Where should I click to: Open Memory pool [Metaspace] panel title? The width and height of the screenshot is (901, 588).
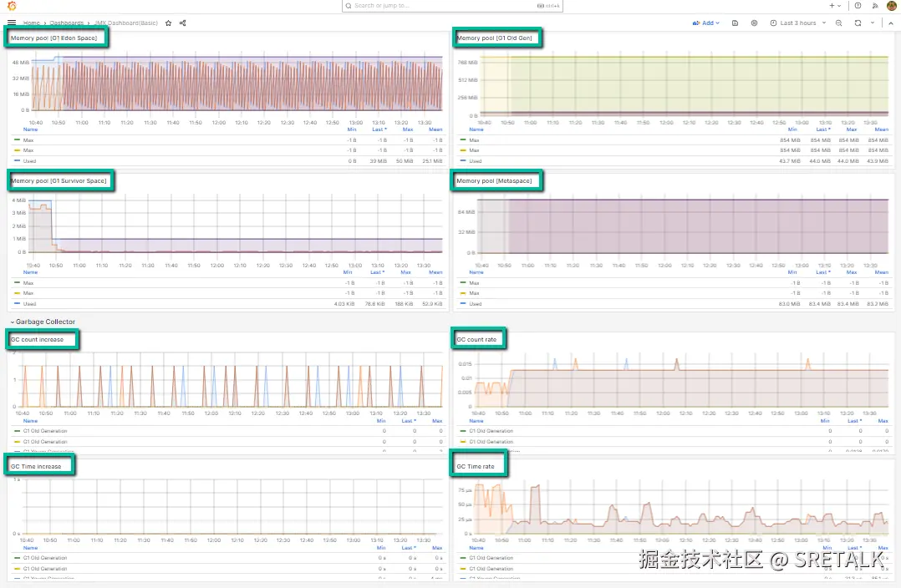coord(494,181)
